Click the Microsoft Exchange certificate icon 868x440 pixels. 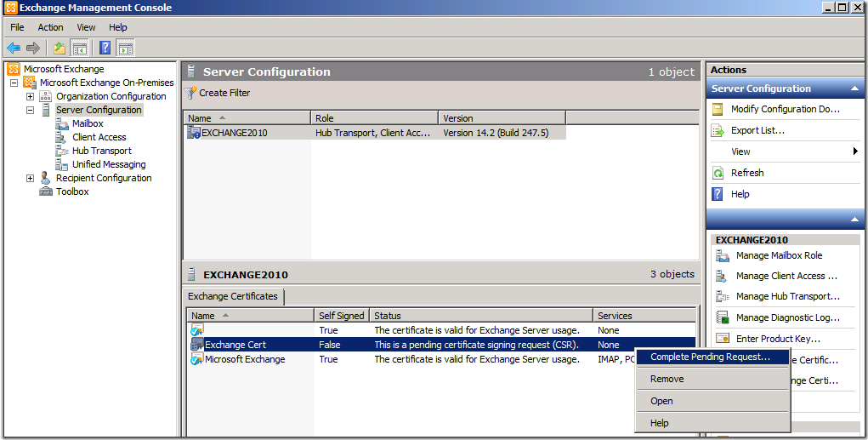coord(197,359)
